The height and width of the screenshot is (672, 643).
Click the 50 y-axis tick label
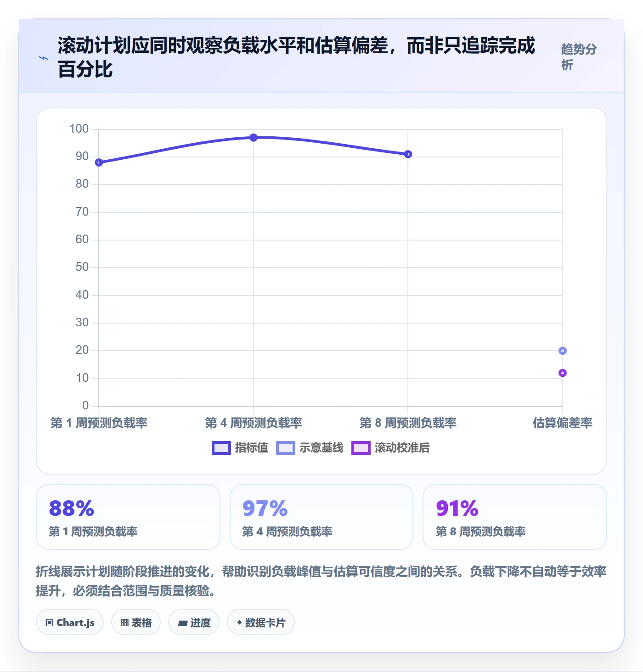(x=82, y=267)
